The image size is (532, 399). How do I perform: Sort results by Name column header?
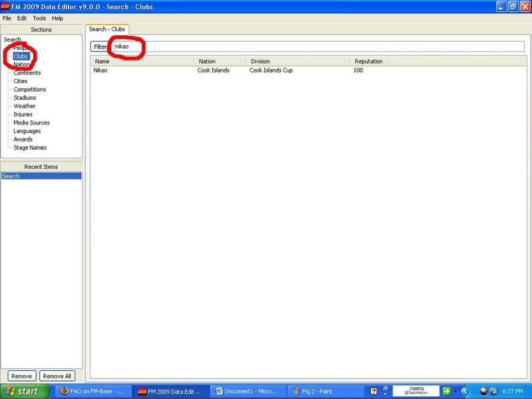coord(142,61)
